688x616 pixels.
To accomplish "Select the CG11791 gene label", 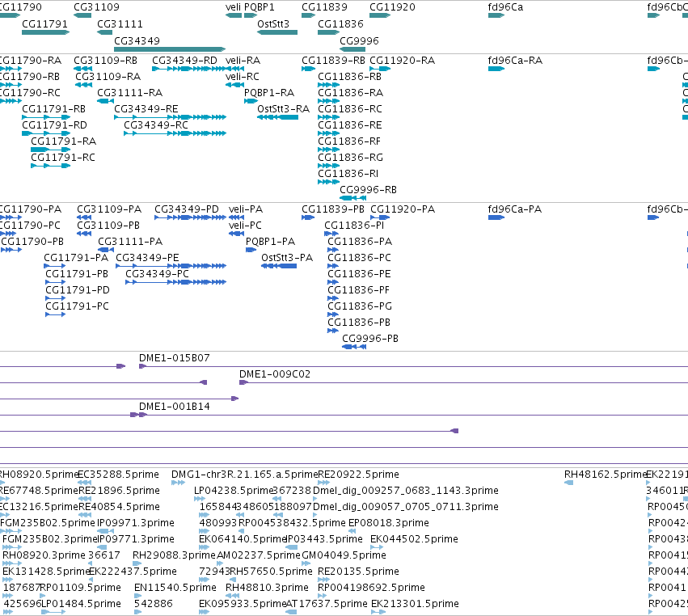I will pos(44,24).
